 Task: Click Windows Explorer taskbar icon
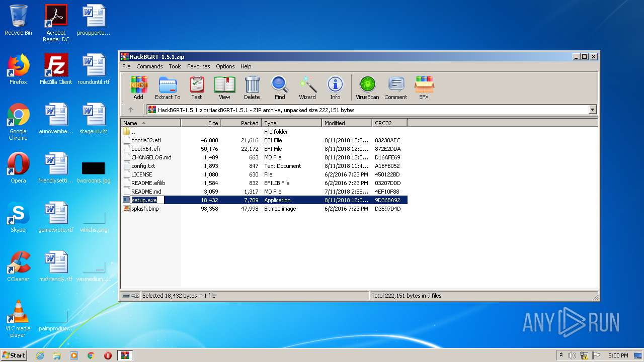(x=57, y=355)
